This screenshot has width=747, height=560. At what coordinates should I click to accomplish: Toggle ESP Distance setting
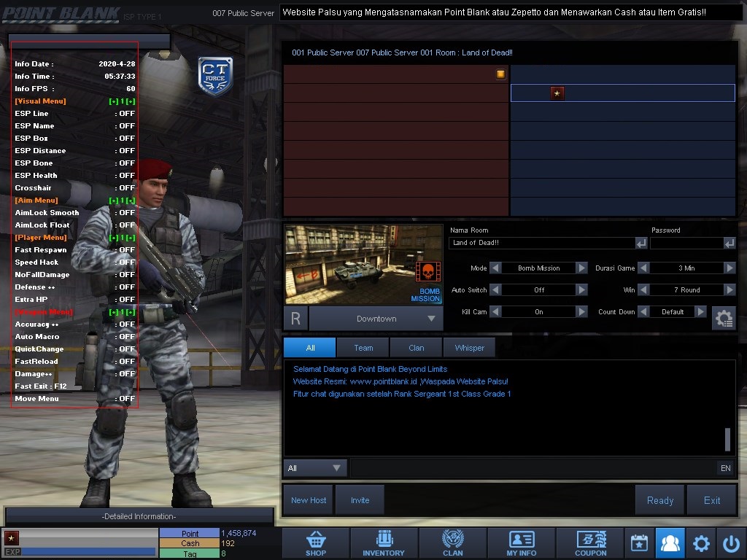pyautogui.click(x=75, y=150)
